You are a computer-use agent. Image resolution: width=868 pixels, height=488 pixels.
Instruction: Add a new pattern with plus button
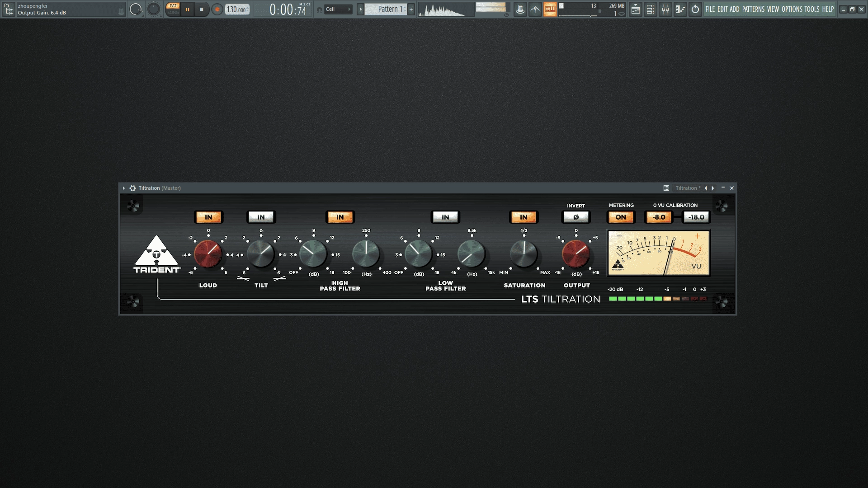pos(411,9)
